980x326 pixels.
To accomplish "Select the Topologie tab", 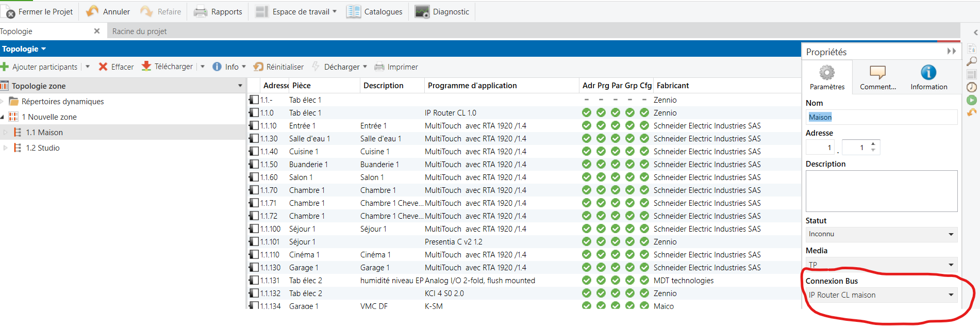I will (x=16, y=31).
